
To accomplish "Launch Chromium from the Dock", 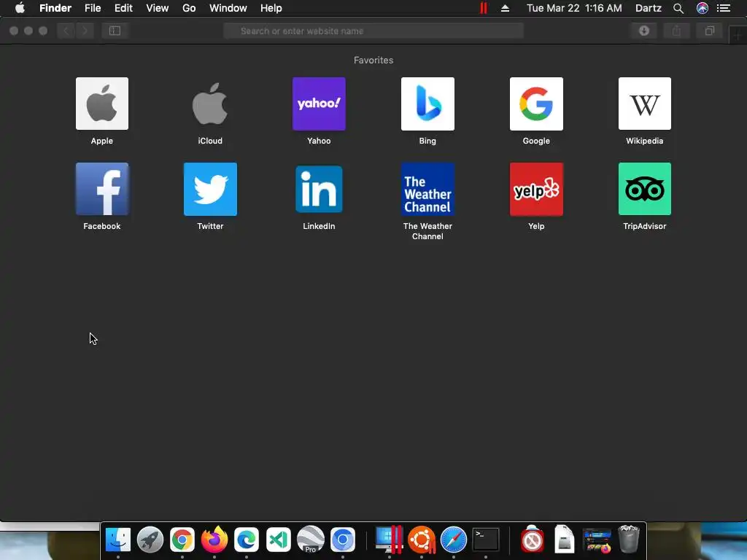I will [x=343, y=540].
